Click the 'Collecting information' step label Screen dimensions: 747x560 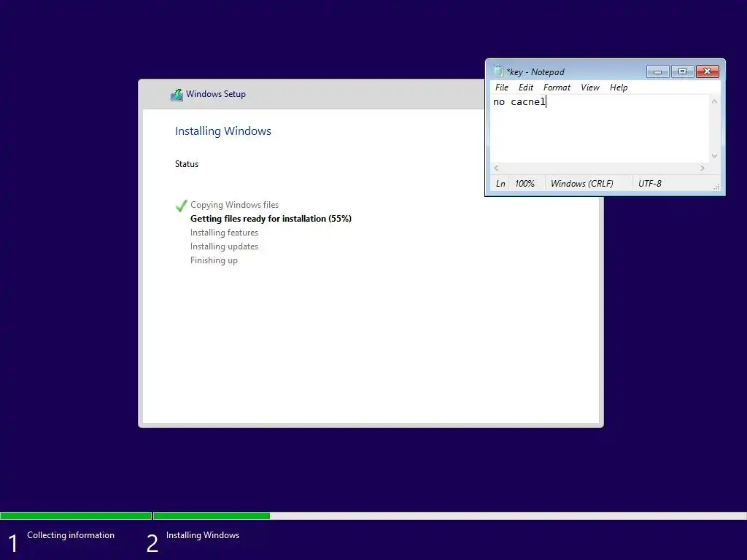[x=71, y=534]
